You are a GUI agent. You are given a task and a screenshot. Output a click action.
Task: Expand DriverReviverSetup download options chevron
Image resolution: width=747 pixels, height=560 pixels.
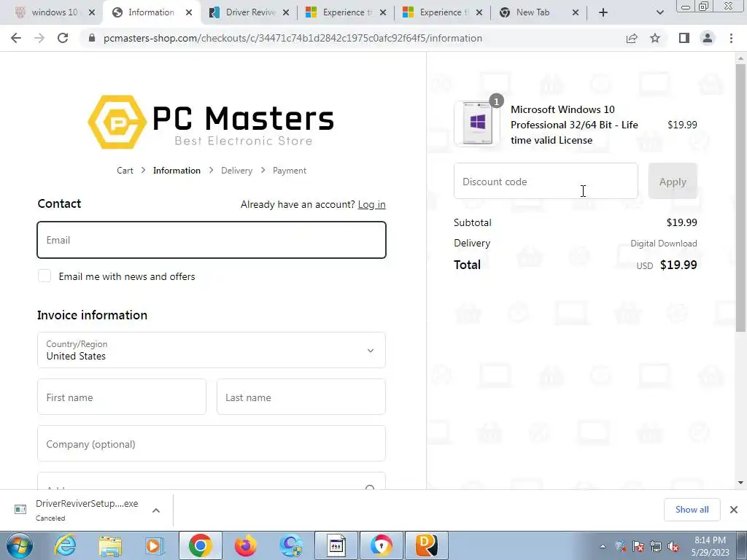156,510
